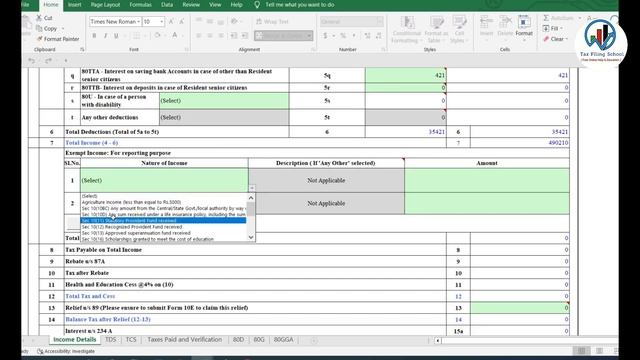Click the Fill Color bucket icon
640x360 pixels.
[158, 36]
